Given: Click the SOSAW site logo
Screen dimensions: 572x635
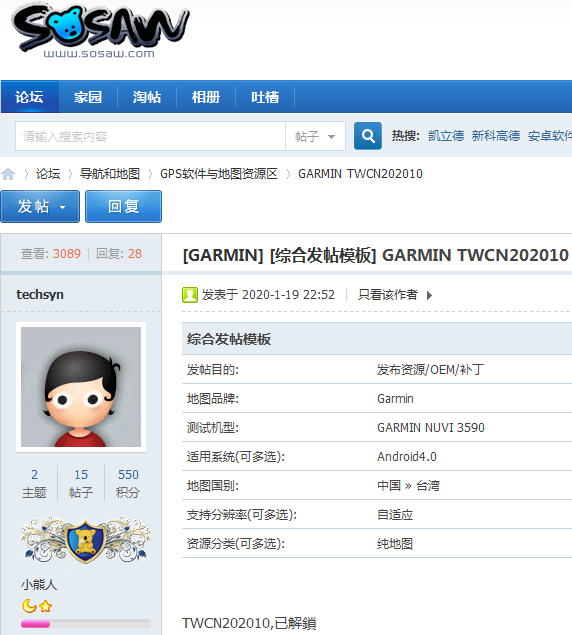Looking at the screenshot, I should point(100,31).
